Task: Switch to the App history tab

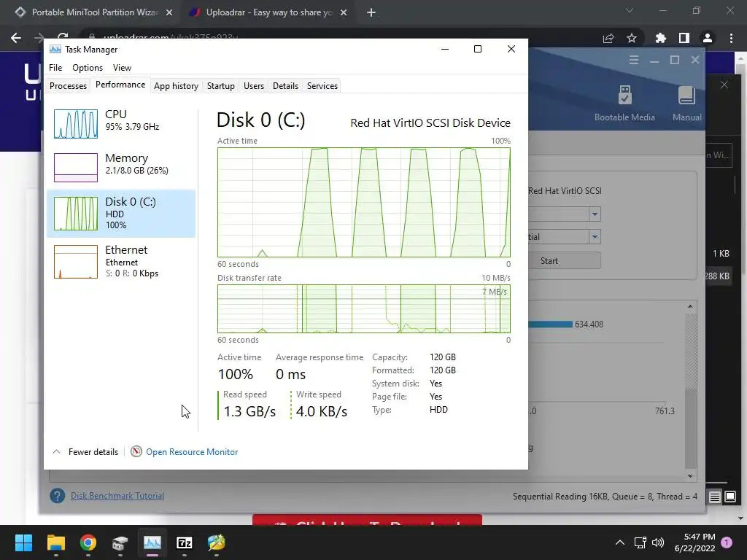Action: point(176,86)
